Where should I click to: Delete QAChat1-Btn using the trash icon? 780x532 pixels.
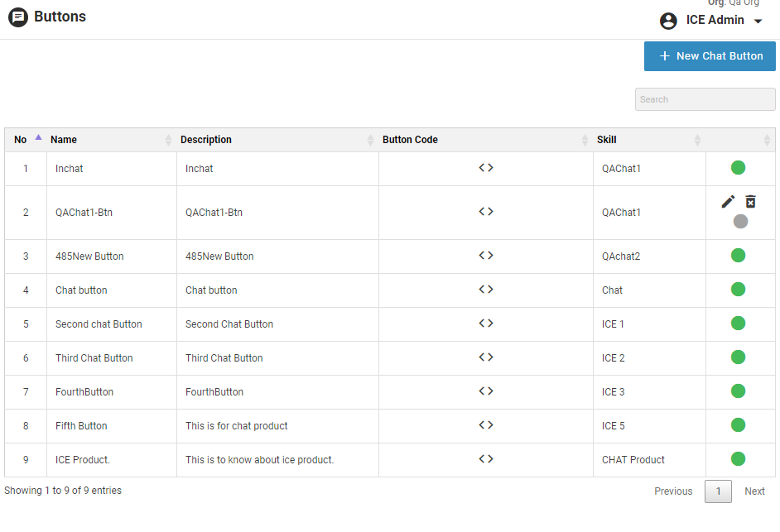pos(750,202)
